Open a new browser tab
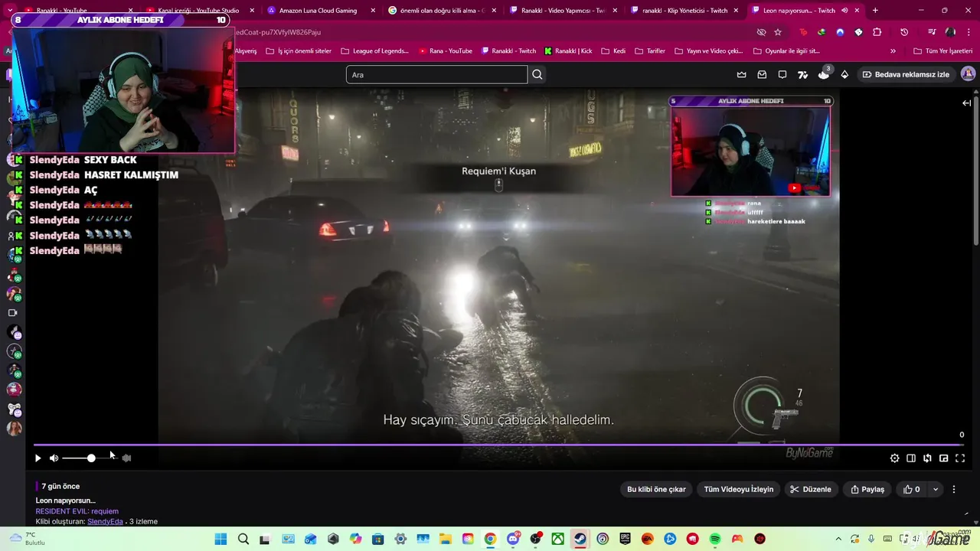 875,11
